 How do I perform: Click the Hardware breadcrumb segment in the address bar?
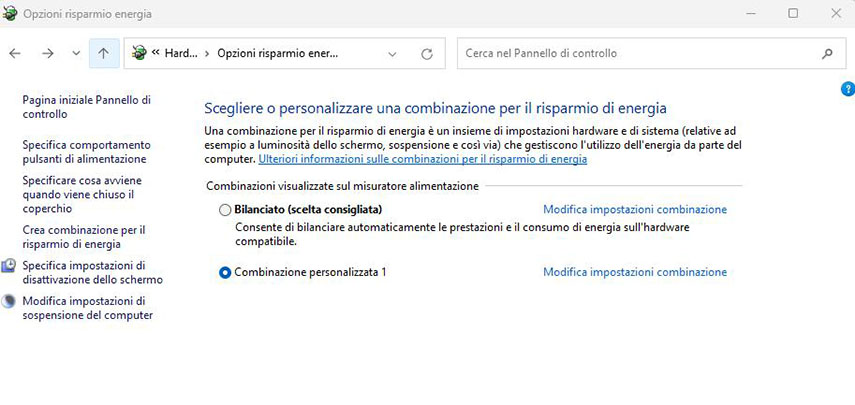(x=181, y=53)
